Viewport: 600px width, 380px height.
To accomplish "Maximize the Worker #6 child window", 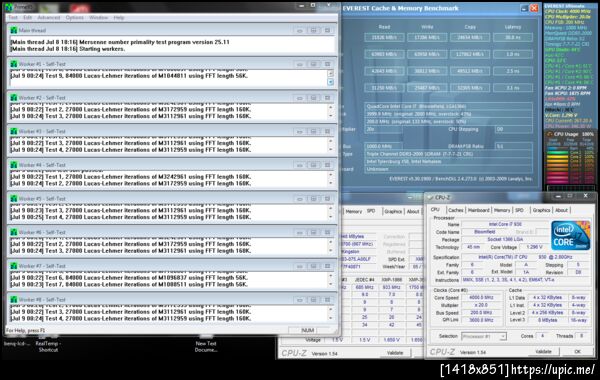I will [313, 232].
